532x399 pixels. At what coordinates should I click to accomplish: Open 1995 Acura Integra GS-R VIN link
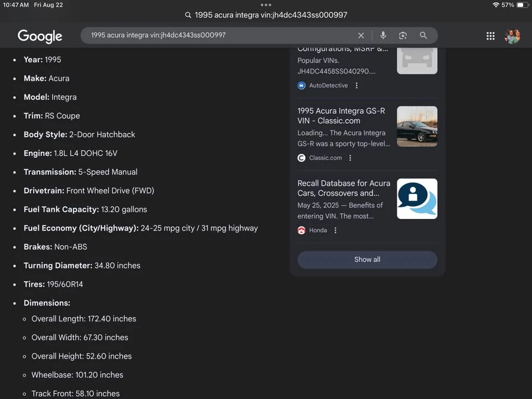341,116
